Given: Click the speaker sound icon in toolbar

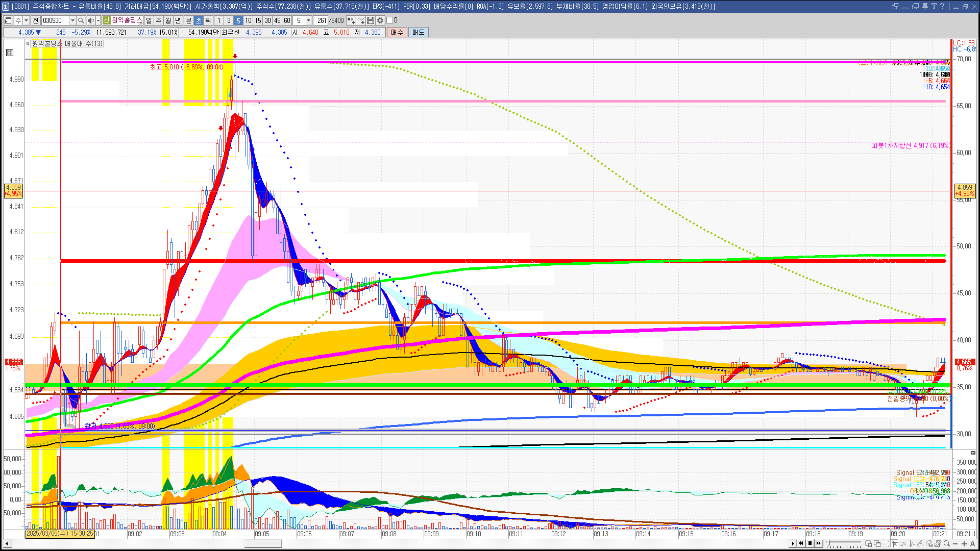Looking at the screenshot, I should pyautogui.click(x=90, y=20).
